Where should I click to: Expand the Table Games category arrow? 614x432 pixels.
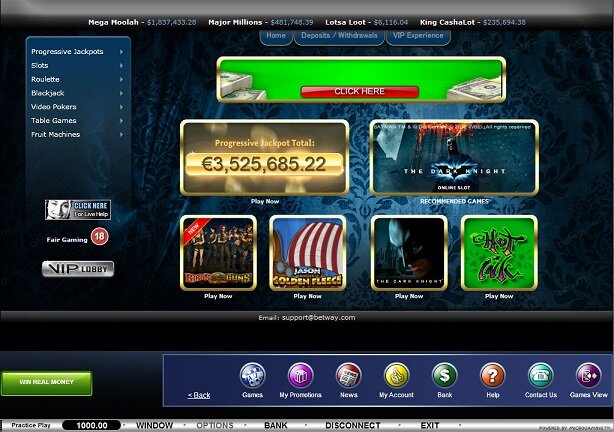(121, 121)
